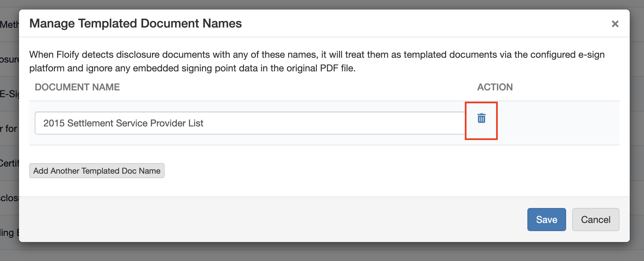Click the ACTION column header

click(495, 87)
